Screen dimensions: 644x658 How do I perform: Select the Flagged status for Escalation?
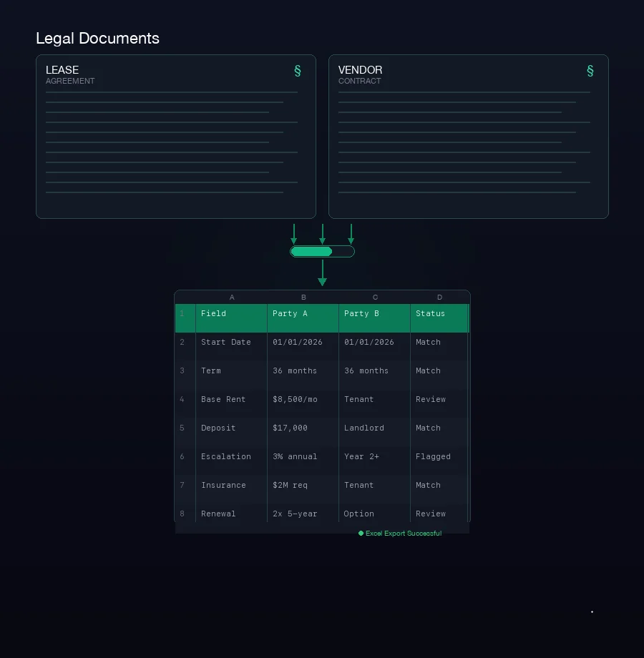pyautogui.click(x=439, y=456)
